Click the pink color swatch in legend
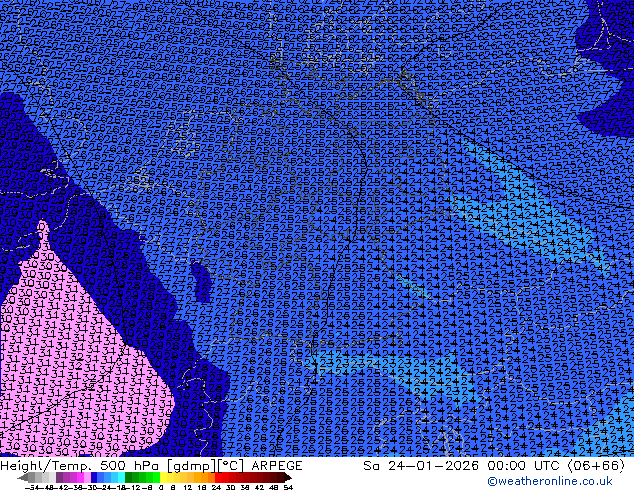This screenshot has height=490, width=634. coord(87,478)
